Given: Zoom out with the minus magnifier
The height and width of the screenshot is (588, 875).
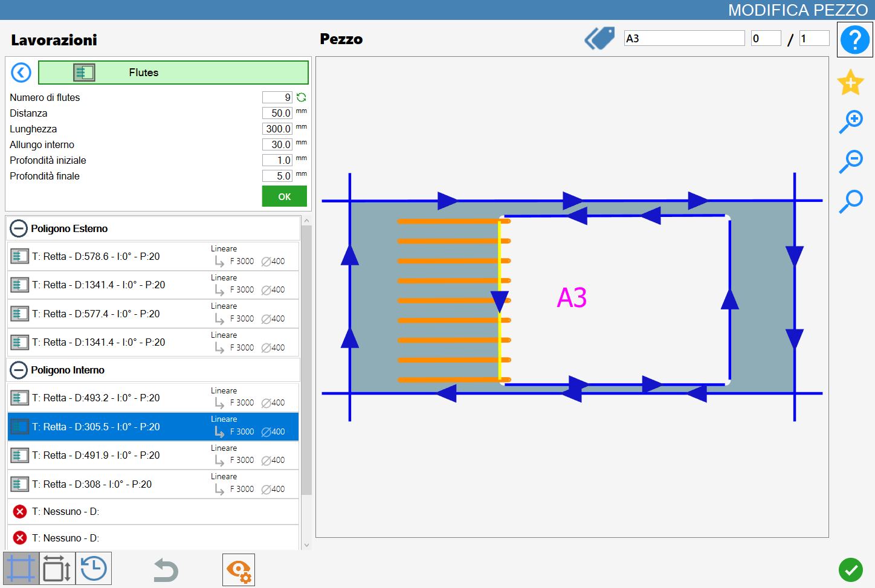Looking at the screenshot, I should 851,161.
